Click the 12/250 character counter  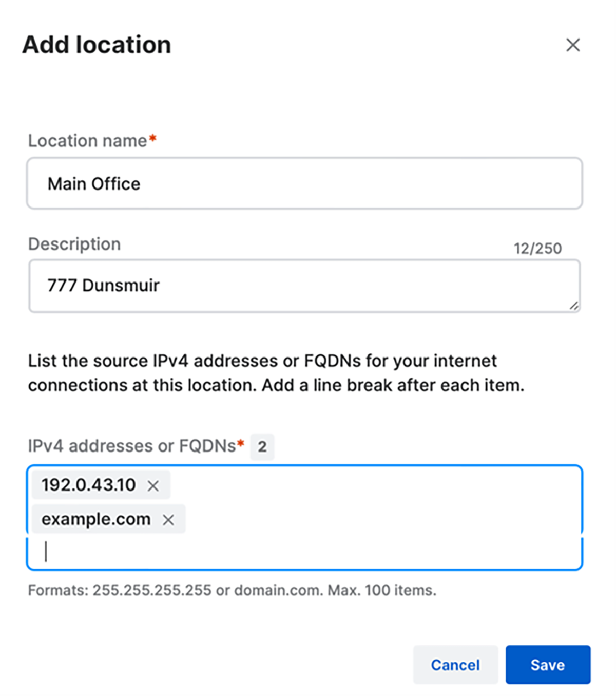[537, 249]
